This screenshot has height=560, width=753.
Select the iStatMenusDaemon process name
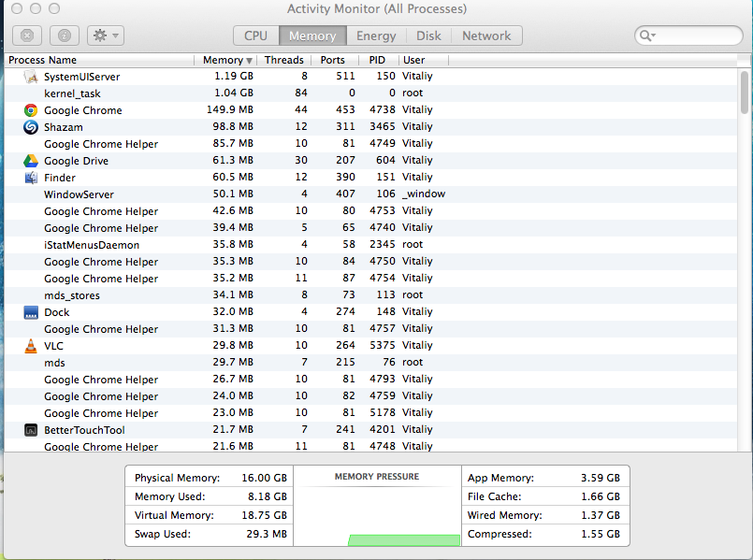[x=92, y=245]
